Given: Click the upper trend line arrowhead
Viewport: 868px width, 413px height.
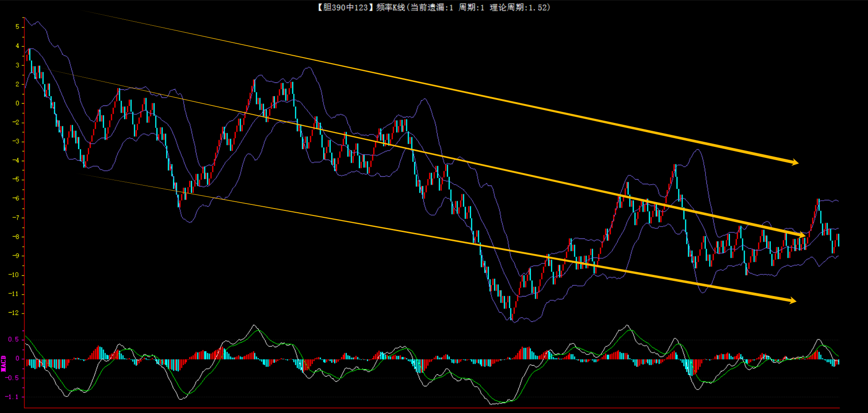Looking at the screenshot, I should (794, 162).
